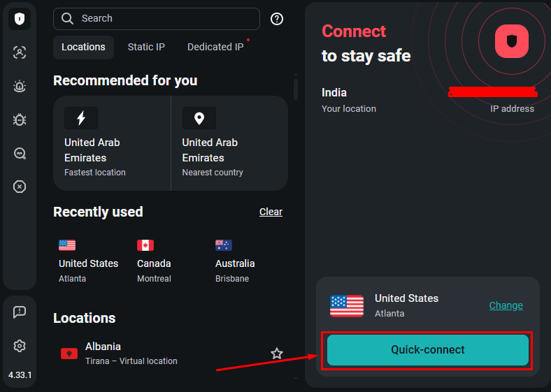Click the circled X sidebar icon
Viewport: 551px width, 392px height.
click(20, 187)
